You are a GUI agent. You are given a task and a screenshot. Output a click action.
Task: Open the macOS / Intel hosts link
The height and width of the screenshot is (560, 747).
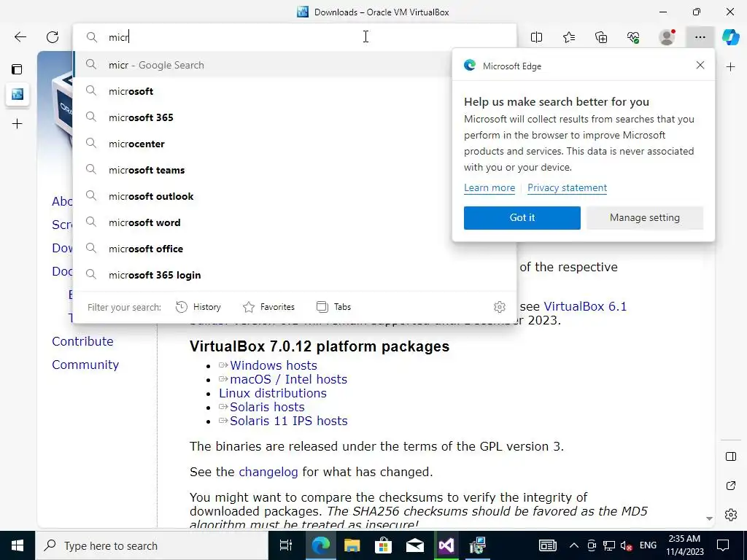pos(288,379)
